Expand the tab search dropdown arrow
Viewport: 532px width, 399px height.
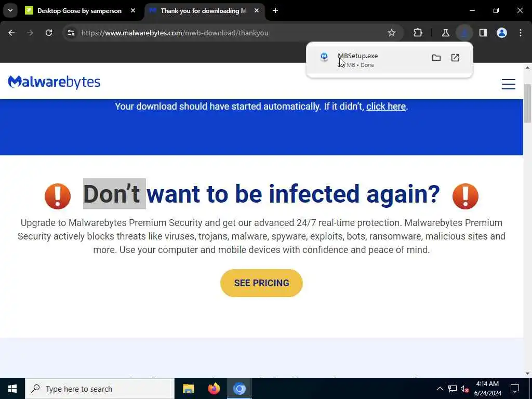[10, 10]
